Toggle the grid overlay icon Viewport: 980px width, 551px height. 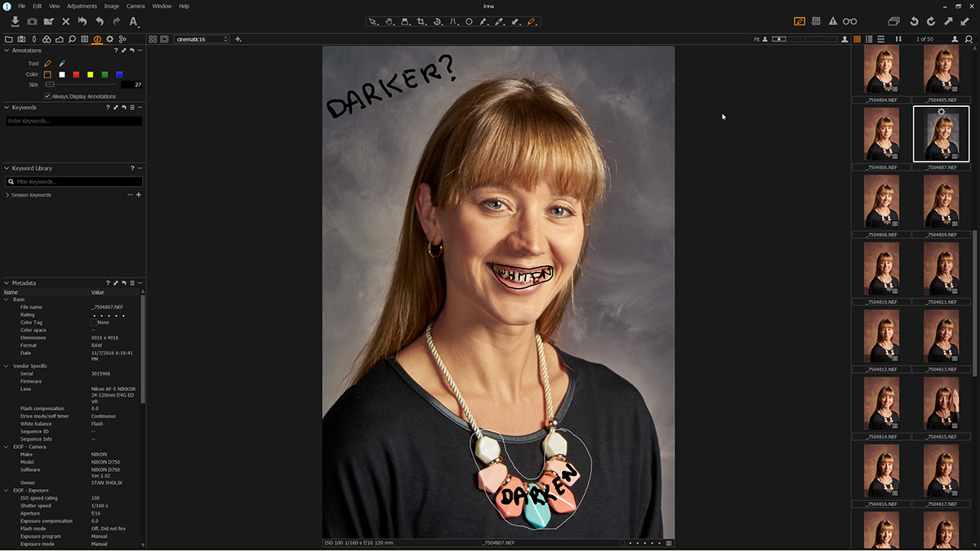(816, 21)
